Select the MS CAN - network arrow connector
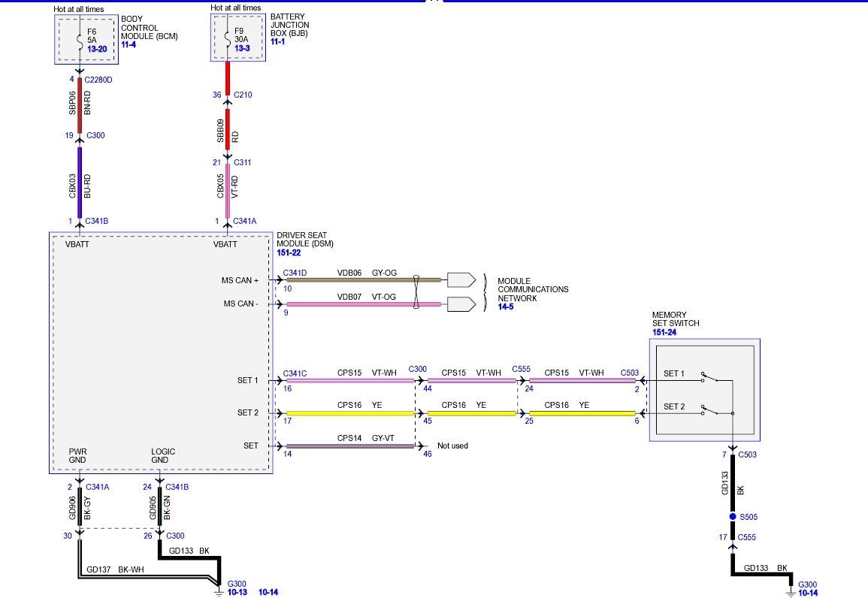The width and height of the screenshot is (868, 598). tap(461, 304)
